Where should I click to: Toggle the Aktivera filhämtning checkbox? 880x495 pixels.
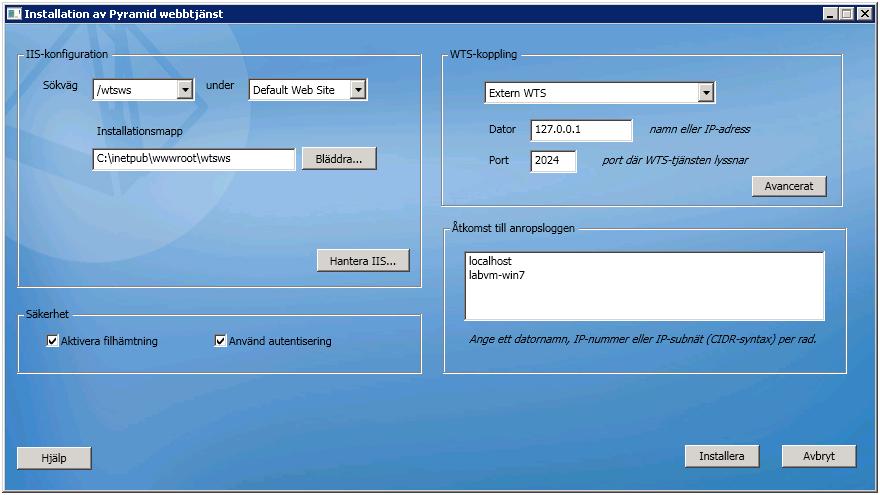tap(52, 341)
